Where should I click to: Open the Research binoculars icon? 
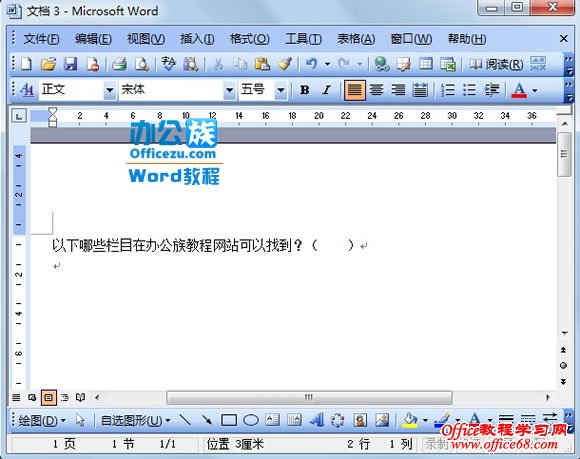pos(191,64)
